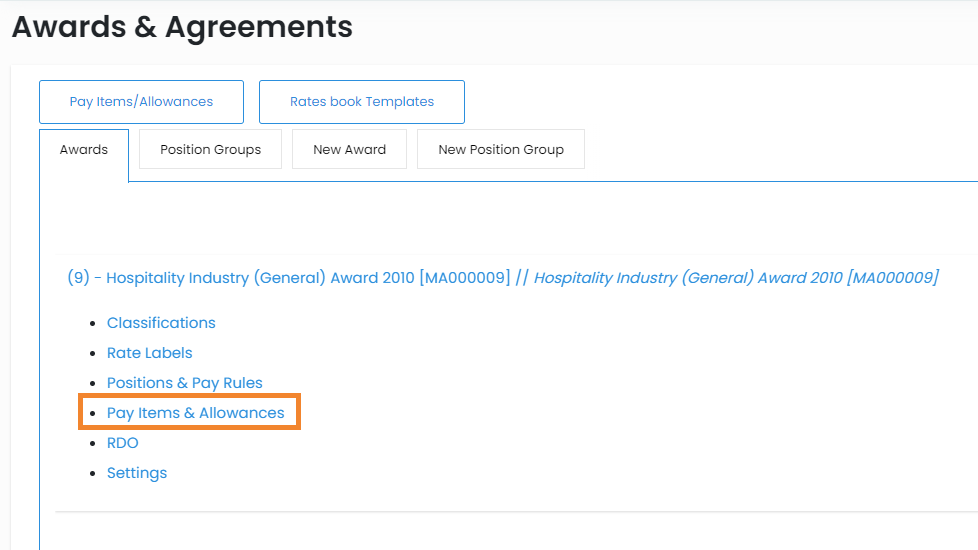Open the RDO link
This screenshot has height=550, width=978.
click(x=122, y=443)
